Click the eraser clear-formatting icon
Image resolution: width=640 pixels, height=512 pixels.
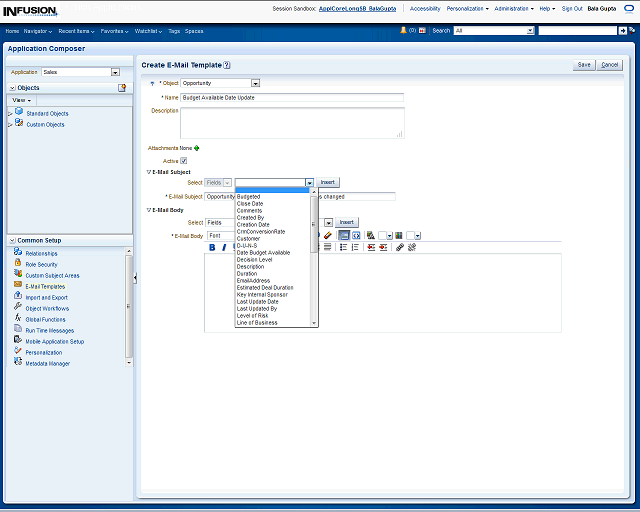327,235
